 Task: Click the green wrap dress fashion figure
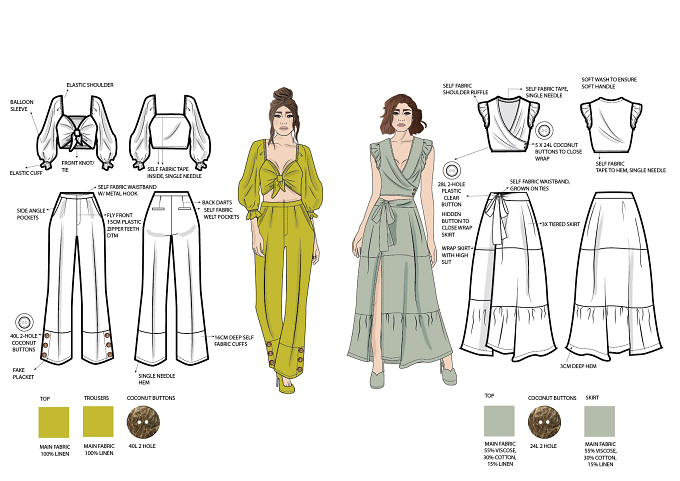tap(400, 240)
